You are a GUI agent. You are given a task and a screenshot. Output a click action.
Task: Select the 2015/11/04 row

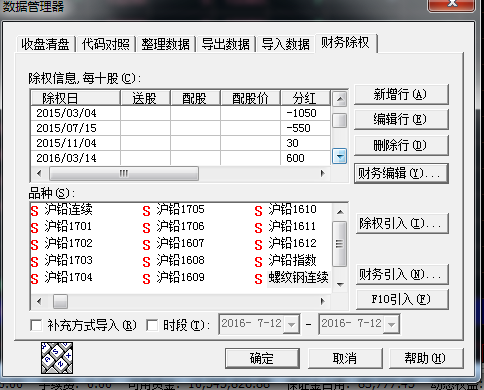(x=180, y=143)
